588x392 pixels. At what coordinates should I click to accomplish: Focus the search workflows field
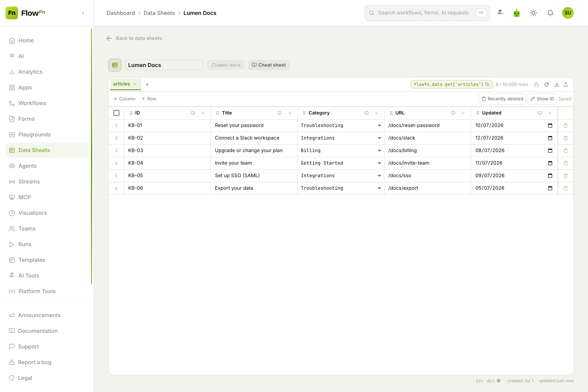point(427,13)
